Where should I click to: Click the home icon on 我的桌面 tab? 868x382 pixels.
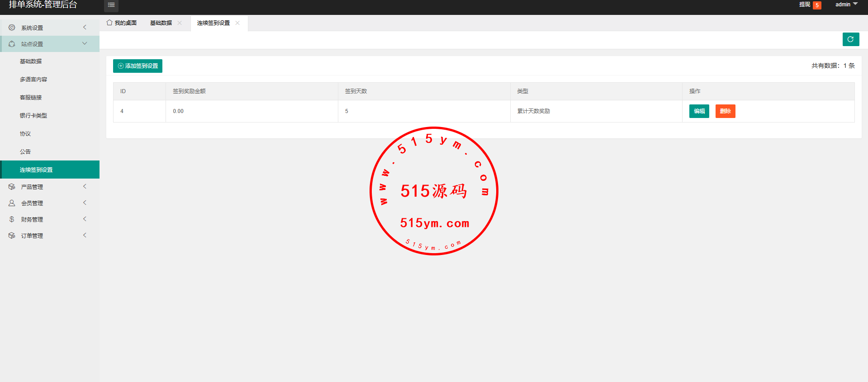(x=109, y=23)
